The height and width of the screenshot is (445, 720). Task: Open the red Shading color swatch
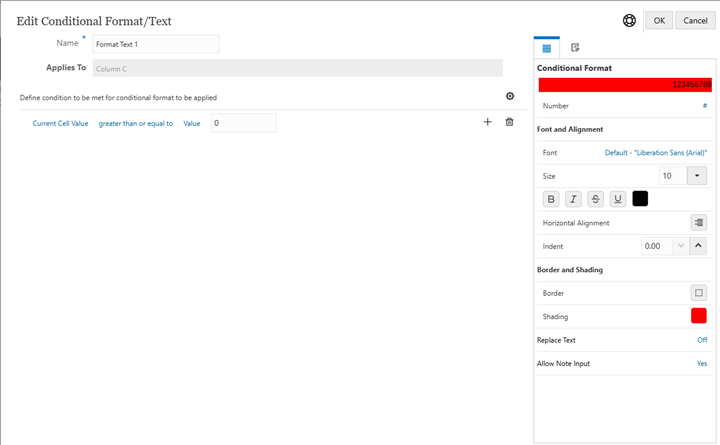point(698,316)
